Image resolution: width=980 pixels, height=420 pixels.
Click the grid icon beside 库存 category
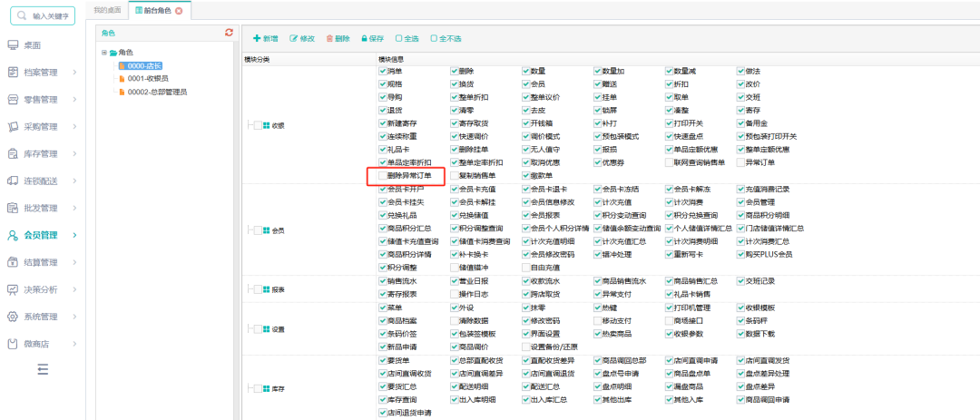pos(266,389)
